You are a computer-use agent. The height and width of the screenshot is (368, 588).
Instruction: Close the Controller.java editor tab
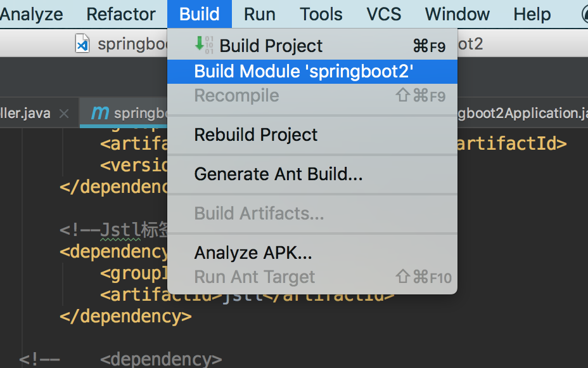click(64, 114)
